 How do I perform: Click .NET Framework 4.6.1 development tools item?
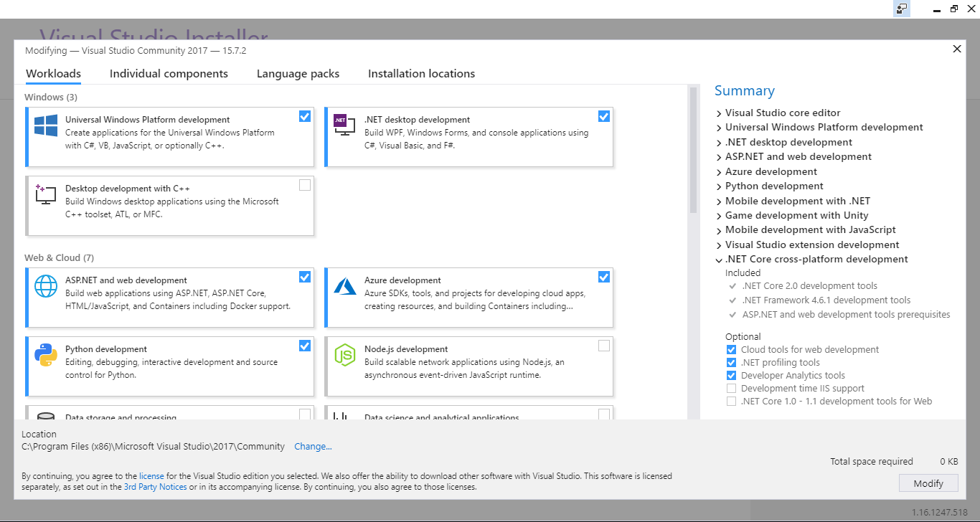pos(826,300)
